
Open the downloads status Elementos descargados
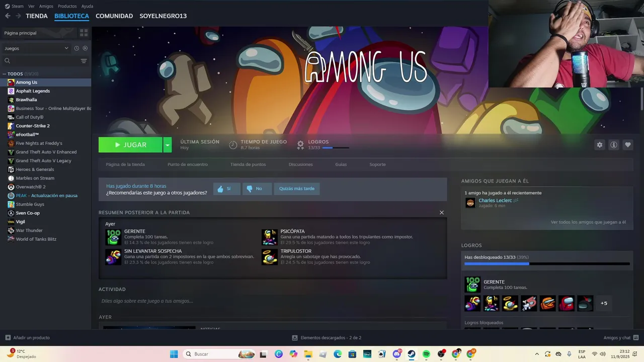[327, 338]
